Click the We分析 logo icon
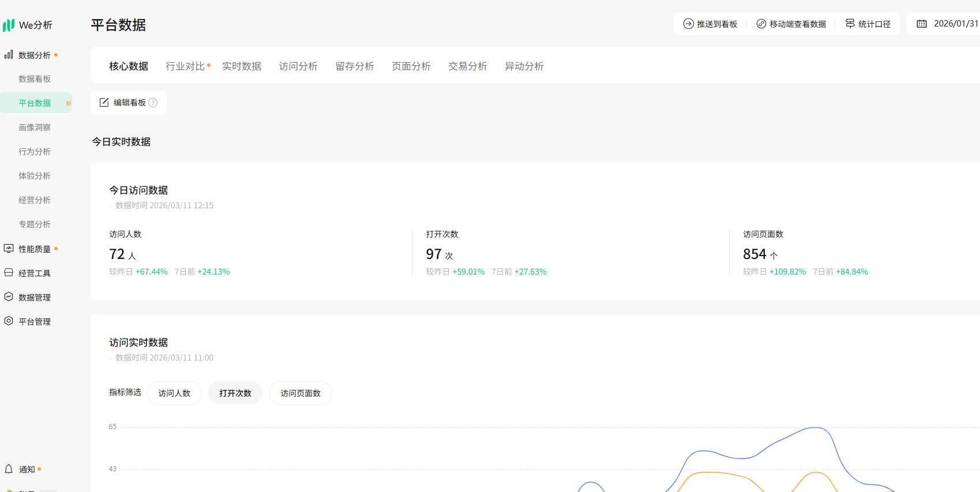 pos(9,25)
